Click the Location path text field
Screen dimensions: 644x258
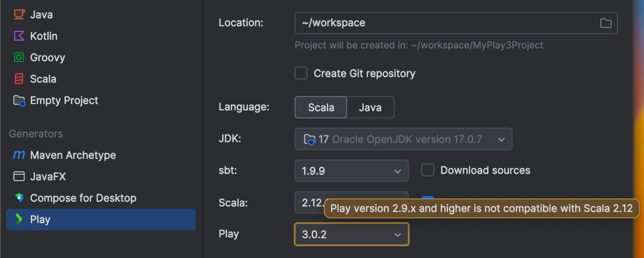(x=442, y=23)
